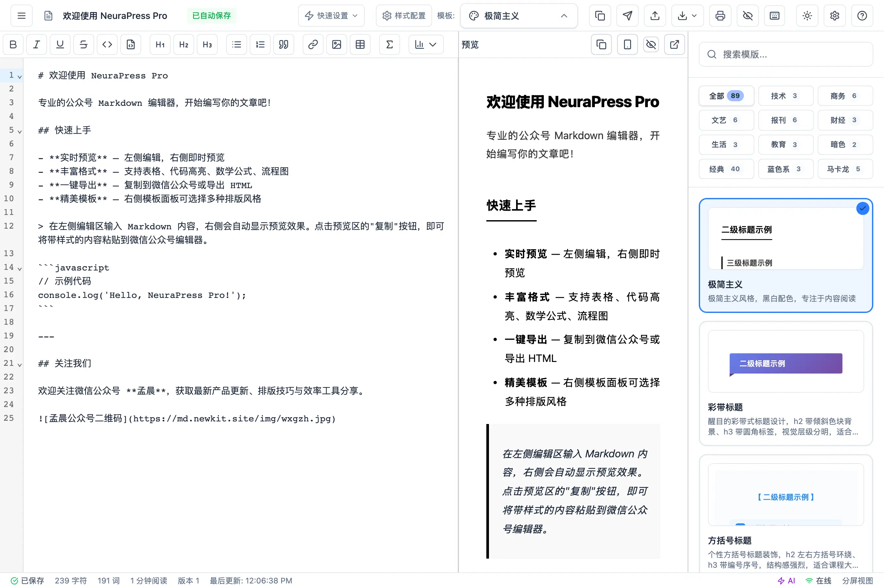Insert an unordered bullet list
This screenshot has width=889, height=588.
pyautogui.click(x=237, y=45)
